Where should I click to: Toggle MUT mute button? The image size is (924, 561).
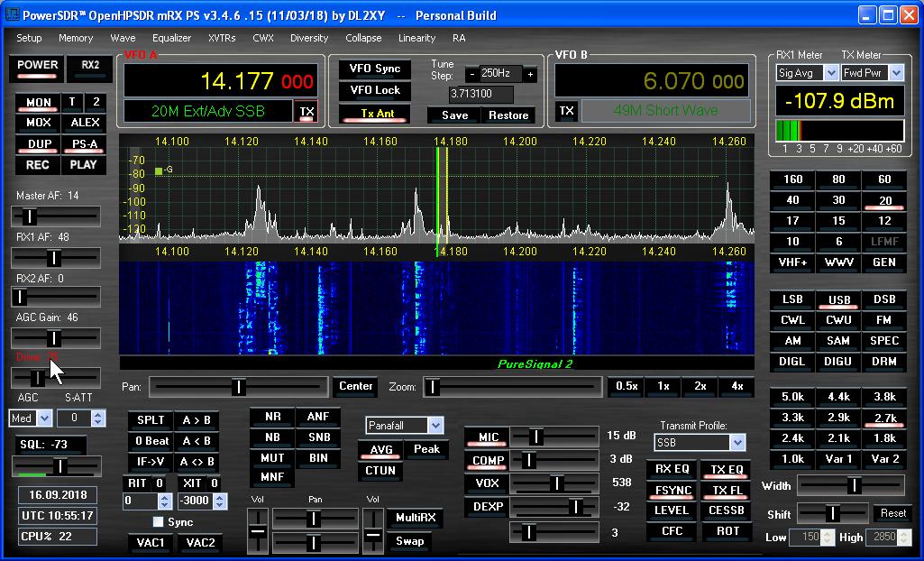[272, 458]
